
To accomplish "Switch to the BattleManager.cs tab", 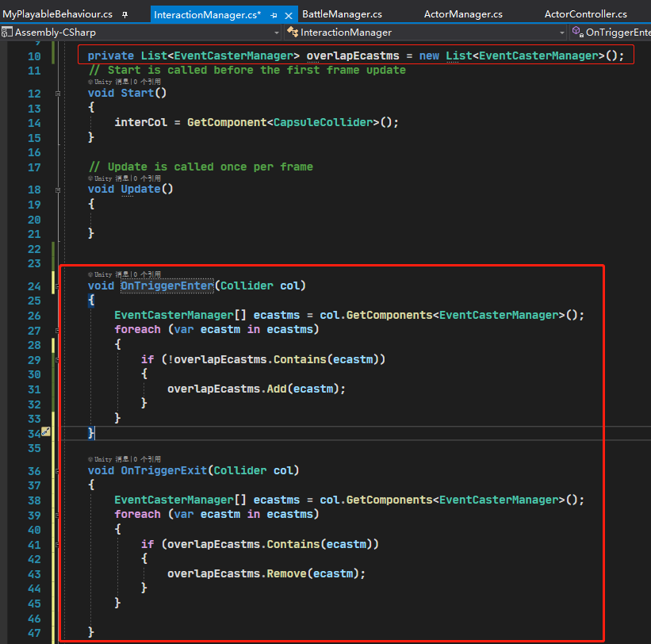I will pyautogui.click(x=342, y=14).
